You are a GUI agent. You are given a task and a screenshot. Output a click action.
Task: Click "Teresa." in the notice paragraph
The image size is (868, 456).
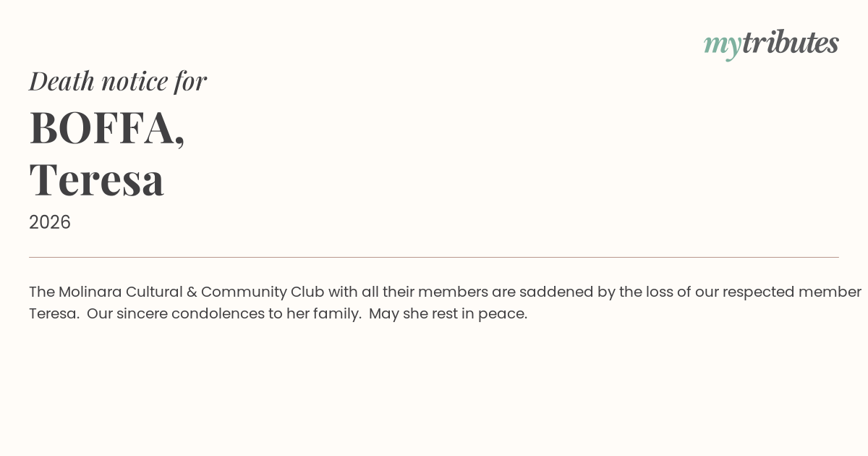(54, 314)
